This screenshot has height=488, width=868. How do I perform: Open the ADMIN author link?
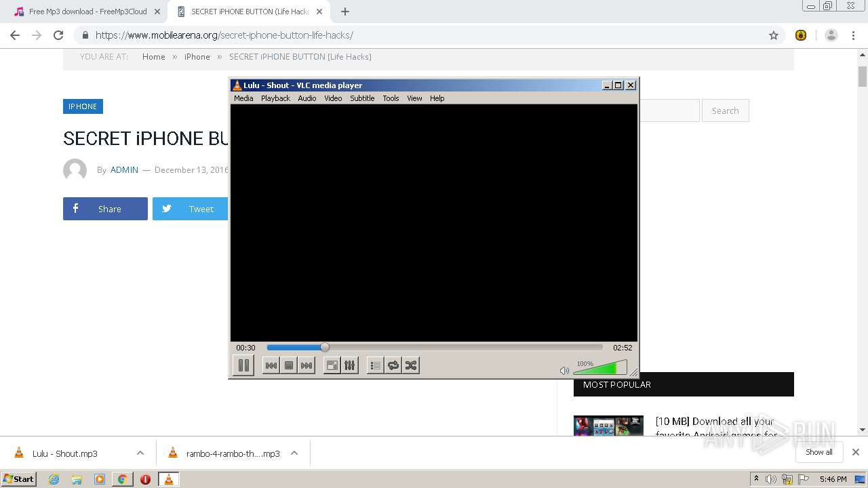point(124,170)
